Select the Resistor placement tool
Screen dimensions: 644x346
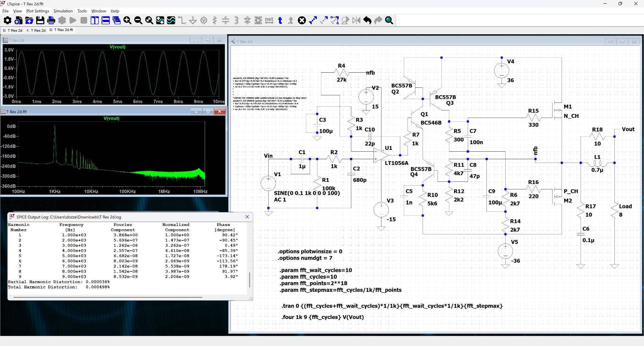click(215, 20)
